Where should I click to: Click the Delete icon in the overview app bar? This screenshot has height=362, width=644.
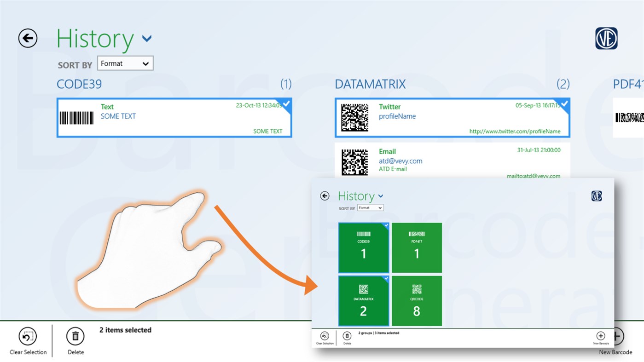pos(347,337)
